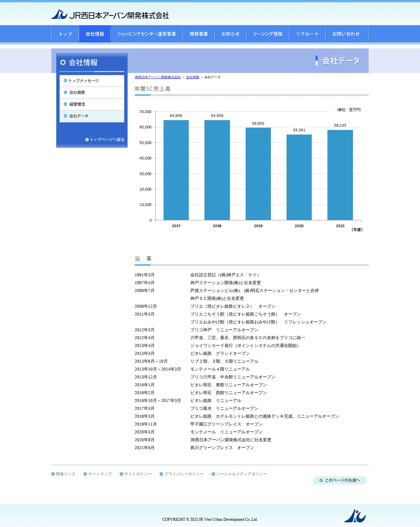The height and width of the screenshot is (527, 420).
Task: Click the JR西日本アーバン開発株式会社 breadcrumb link
Action: point(158,77)
